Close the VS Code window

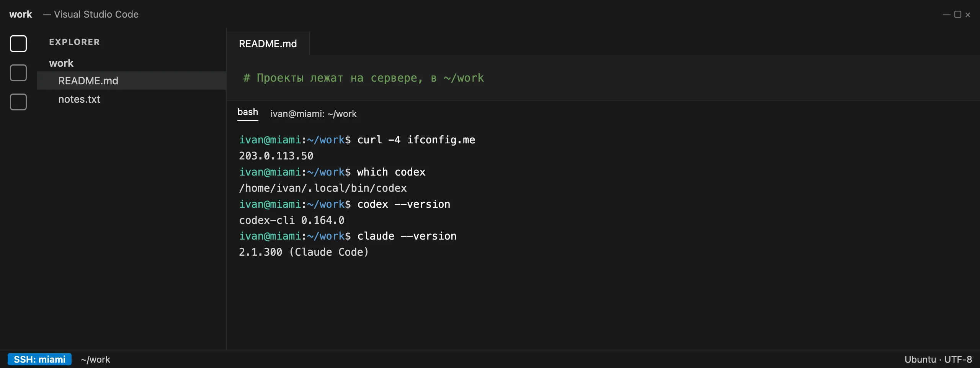pos(968,15)
